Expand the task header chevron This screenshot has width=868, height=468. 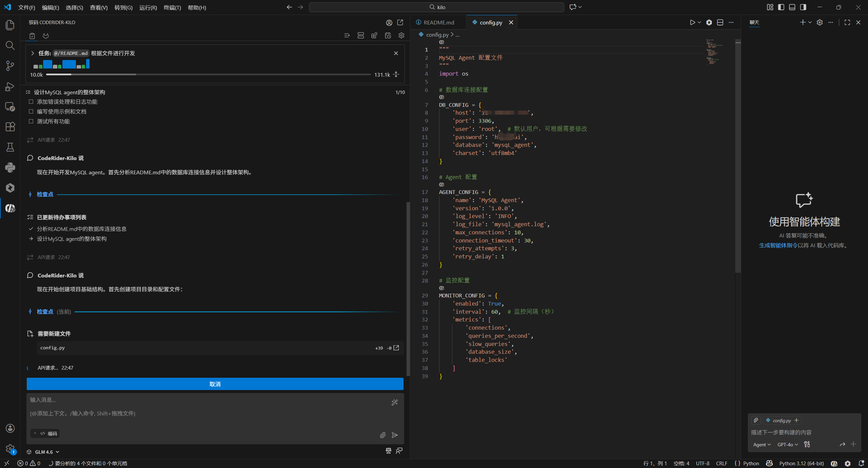(x=33, y=53)
